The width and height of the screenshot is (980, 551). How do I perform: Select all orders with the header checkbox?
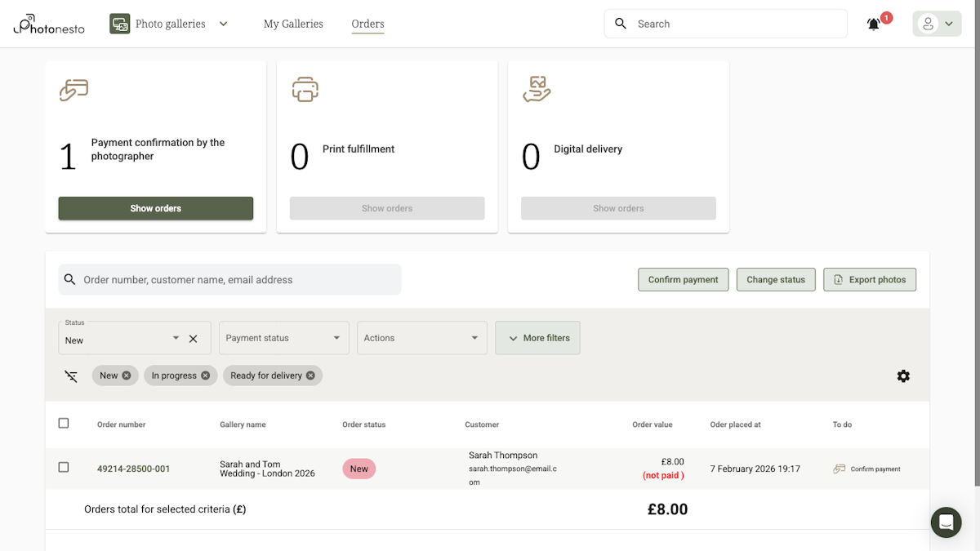click(x=64, y=424)
